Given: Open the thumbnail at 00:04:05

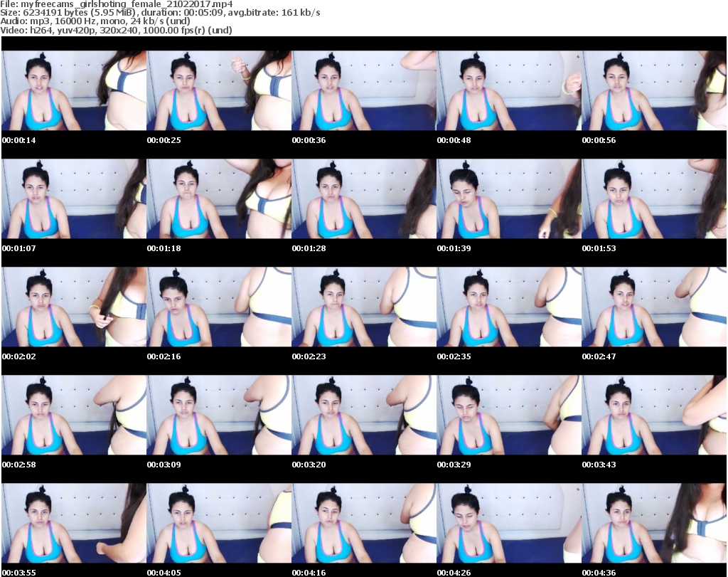Looking at the screenshot, I should (219, 523).
